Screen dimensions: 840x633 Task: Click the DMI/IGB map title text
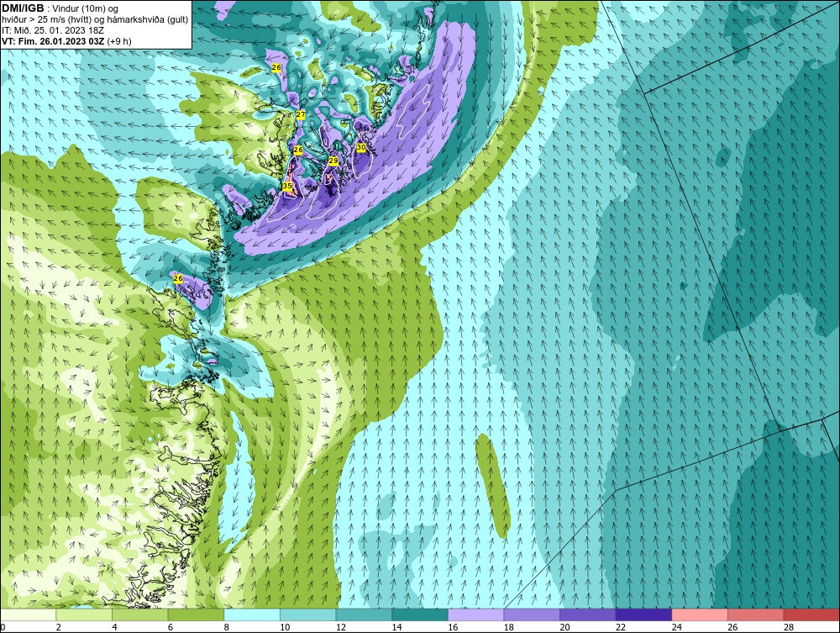point(23,8)
